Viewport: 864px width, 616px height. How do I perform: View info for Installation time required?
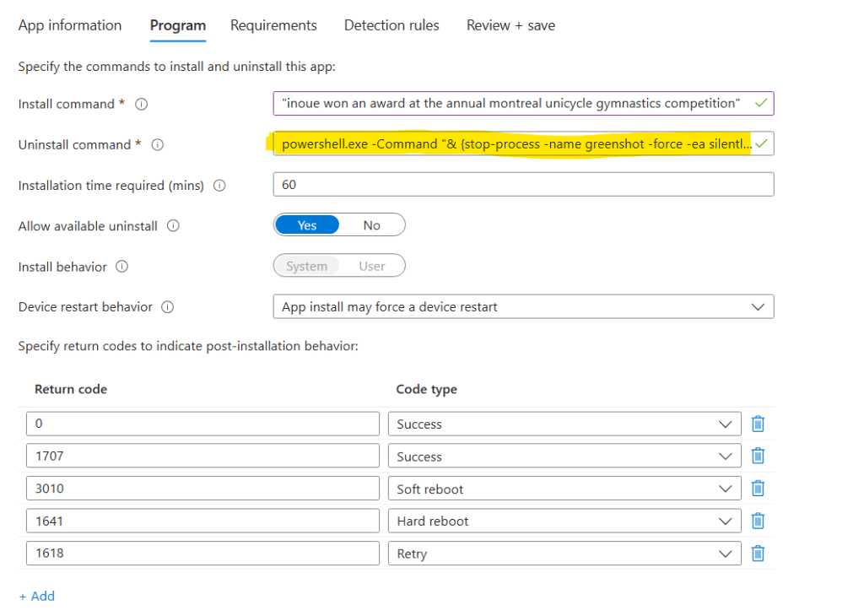[220, 185]
